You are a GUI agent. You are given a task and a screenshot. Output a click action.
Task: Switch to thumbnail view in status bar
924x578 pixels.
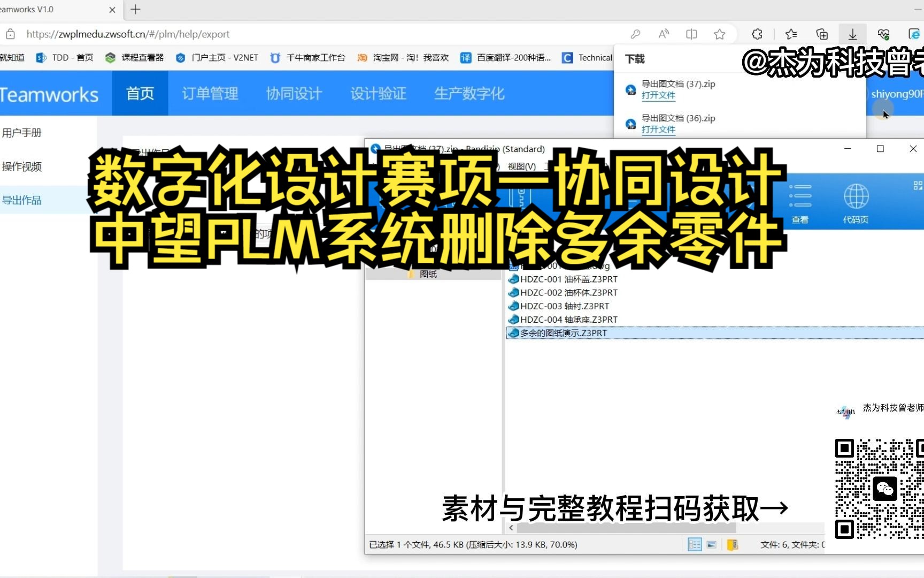[711, 544]
